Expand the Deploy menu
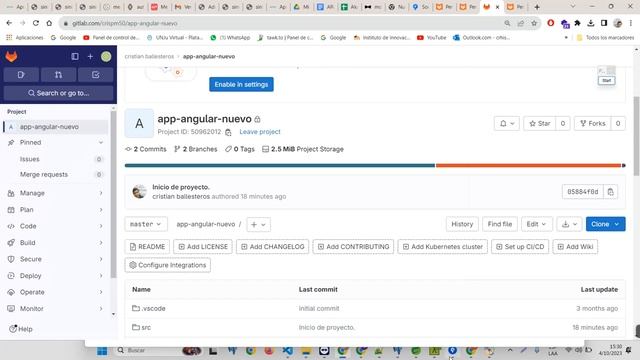Viewport: 640px width, 360px height. (56, 276)
